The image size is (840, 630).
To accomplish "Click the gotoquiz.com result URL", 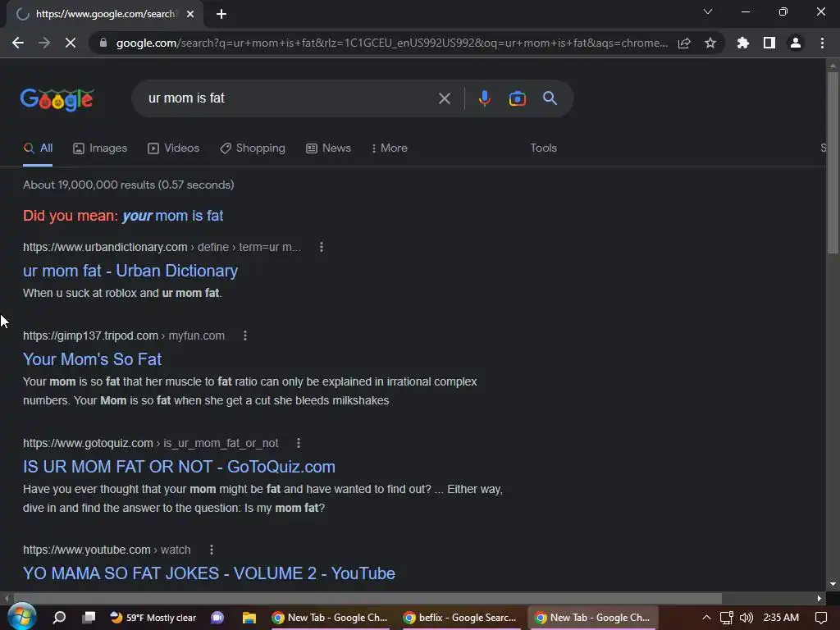I will click(151, 443).
